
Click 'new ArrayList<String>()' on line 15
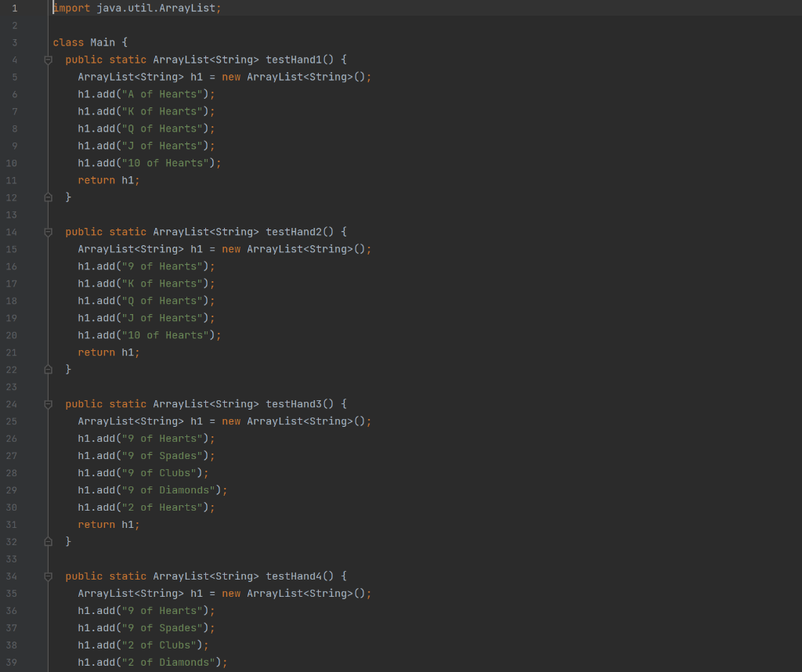click(x=294, y=249)
